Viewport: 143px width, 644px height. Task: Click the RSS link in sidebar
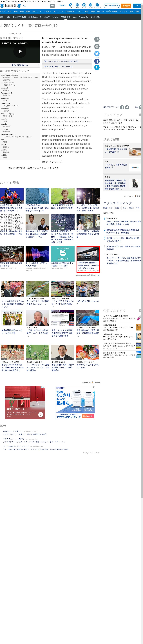click(x=137, y=107)
